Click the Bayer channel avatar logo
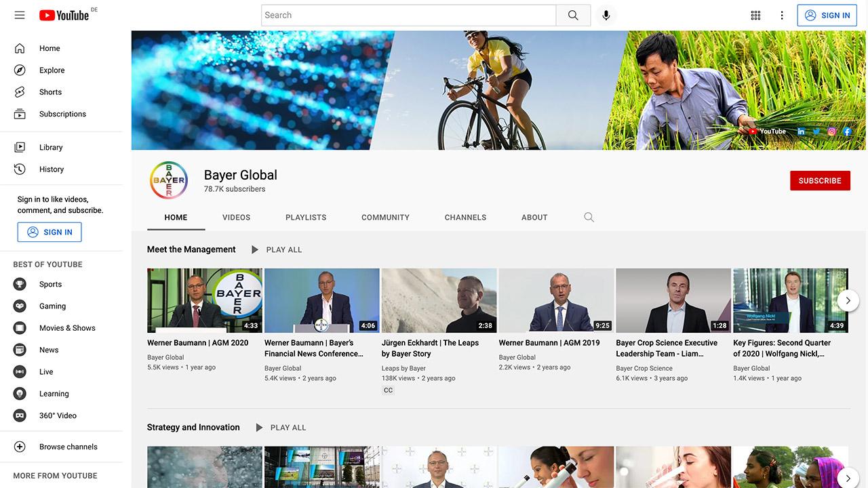The width and height of the screenshot is (868, 488). coord(169,180)
